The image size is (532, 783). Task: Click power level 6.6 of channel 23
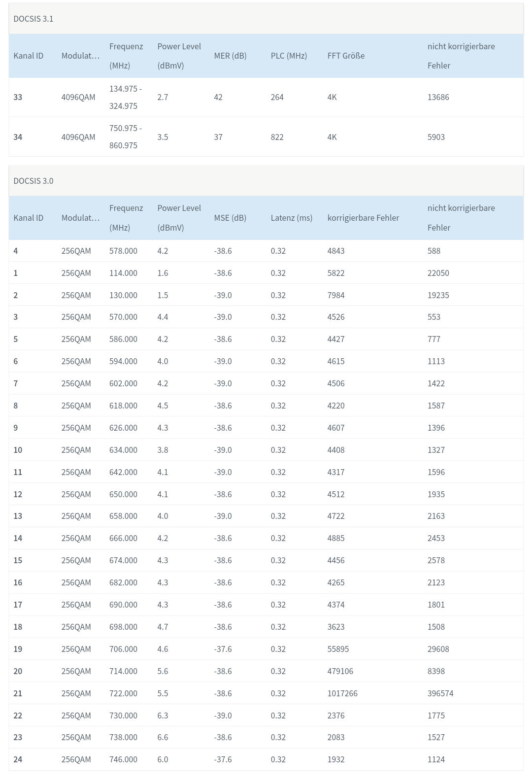pyautogui.click(x=163, y=737)
